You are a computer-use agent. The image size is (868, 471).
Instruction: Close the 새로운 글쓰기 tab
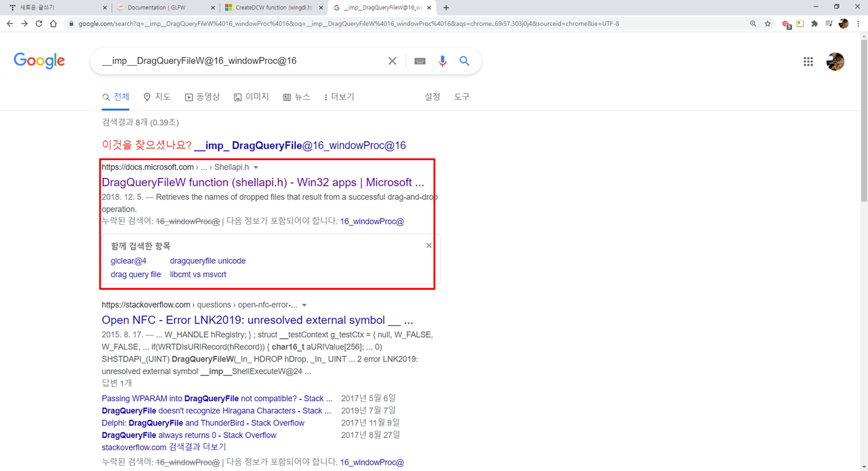click(x=104, y=7)
